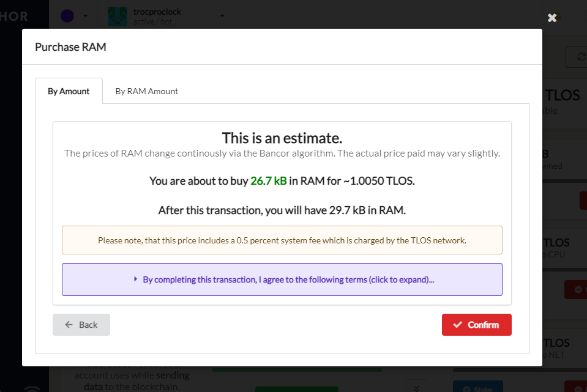Click the trocproclock account avatar icon
Viewport: 587px width, 392px height.
(117, 17)
